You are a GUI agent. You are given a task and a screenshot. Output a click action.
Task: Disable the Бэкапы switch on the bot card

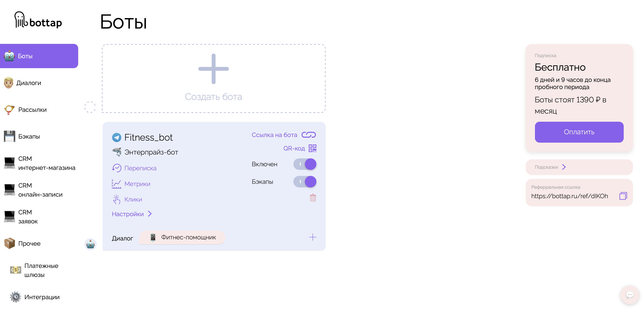tap(305, 182)
